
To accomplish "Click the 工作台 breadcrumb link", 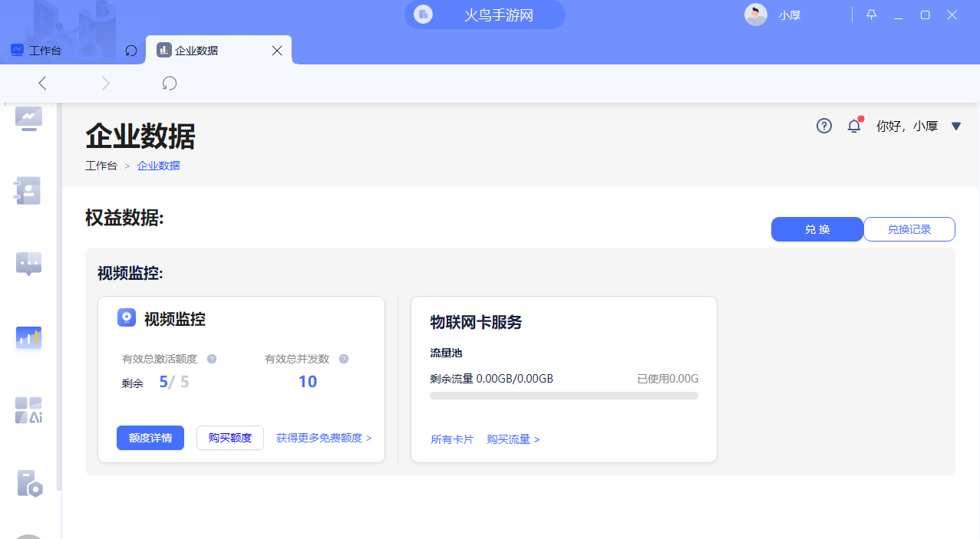I will tap(101, 166).
